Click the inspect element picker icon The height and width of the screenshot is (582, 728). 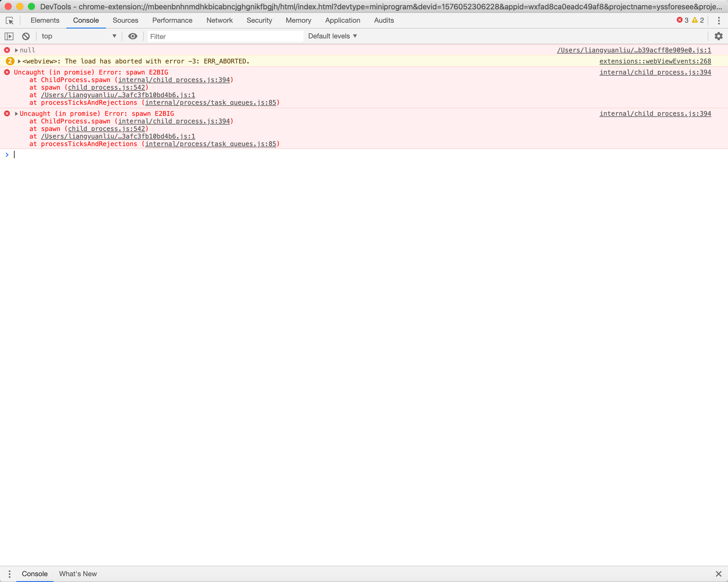tap(9, 21)
